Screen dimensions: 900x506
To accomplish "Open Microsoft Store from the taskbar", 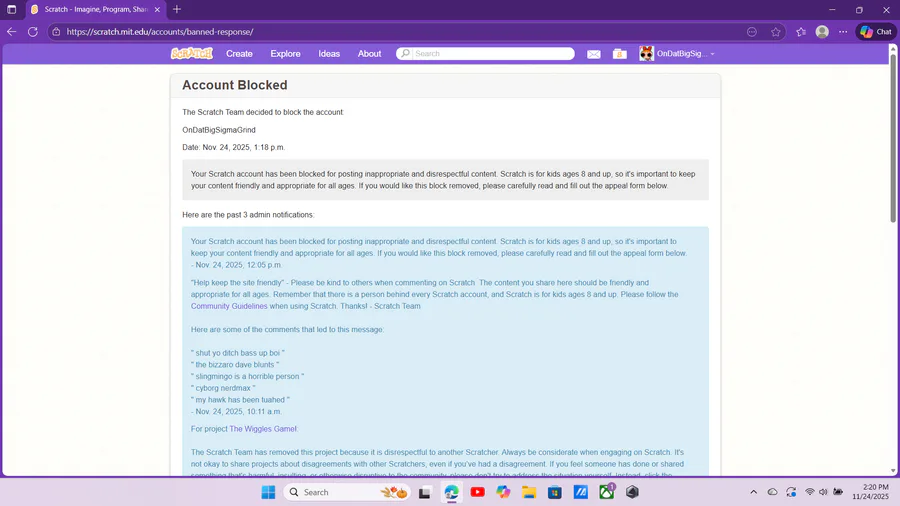I will click(x=554, y=492).
